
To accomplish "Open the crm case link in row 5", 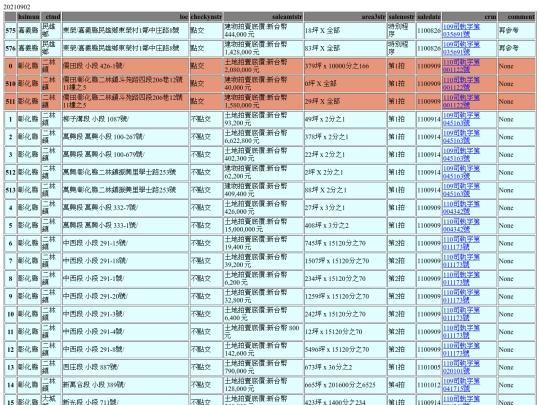I will pos(461,225).
